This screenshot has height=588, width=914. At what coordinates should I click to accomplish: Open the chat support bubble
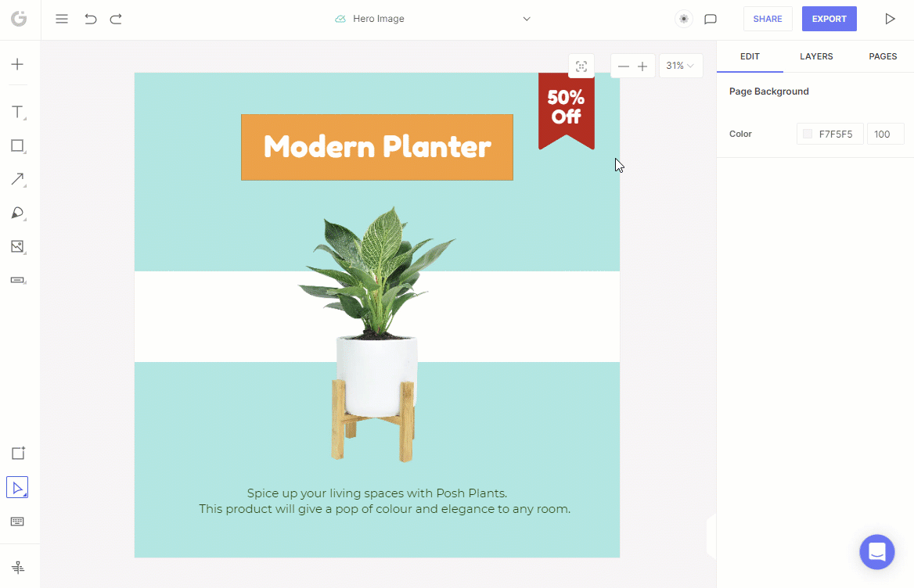coord(876,552)
